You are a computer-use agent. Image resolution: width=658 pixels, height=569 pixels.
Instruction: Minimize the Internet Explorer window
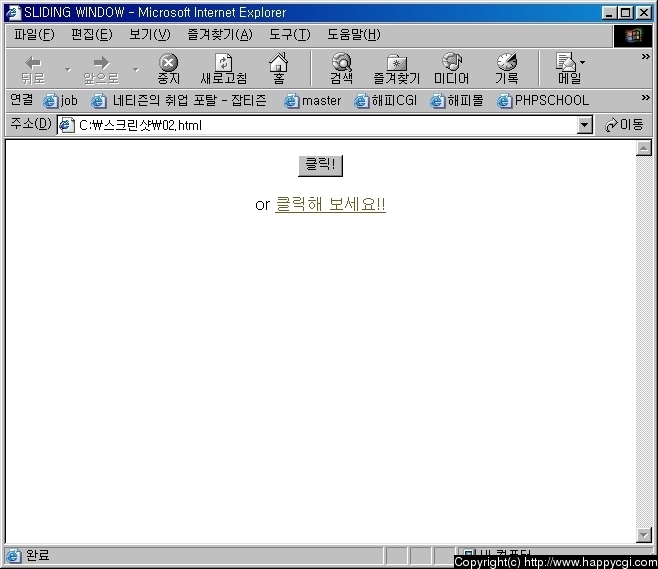tap(609, 13)
